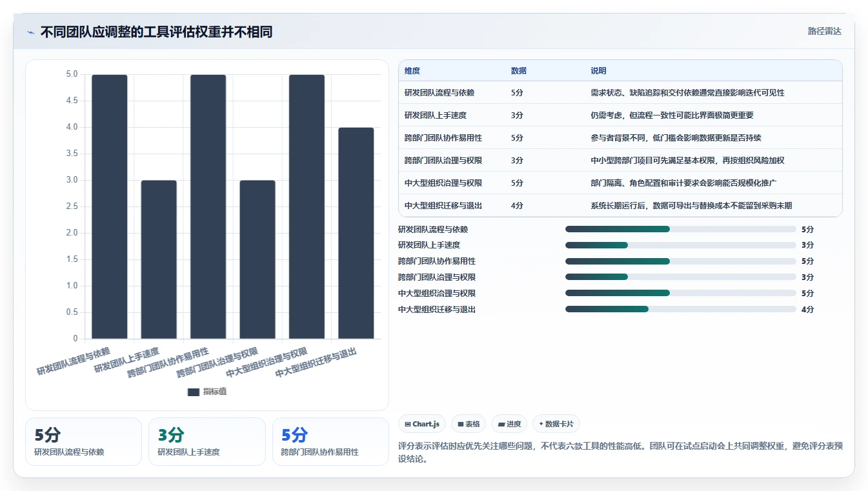Open the 5分 研发团队流程与依赖 data card
Viewport: 868px width, 491px height.
pos(83,441)
